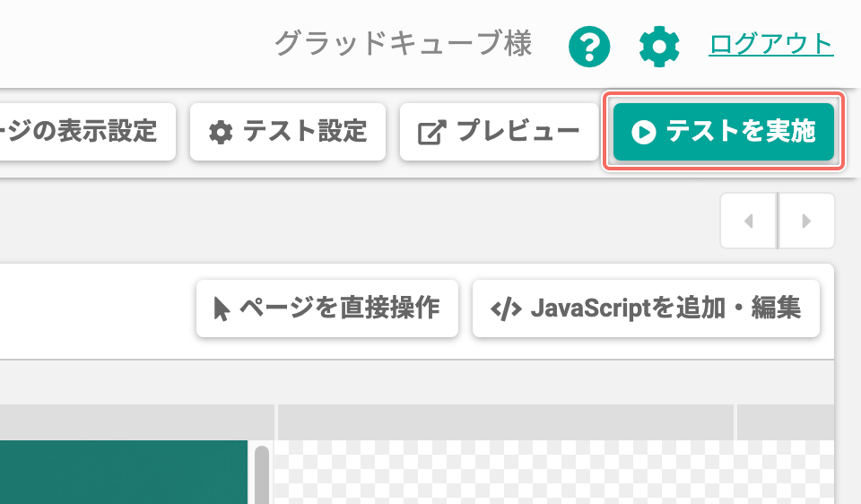Image resolution: width=861 pixels, height=504 pixels.
Task: Open settings via the gear icon
Action: (x=659, y=47)
